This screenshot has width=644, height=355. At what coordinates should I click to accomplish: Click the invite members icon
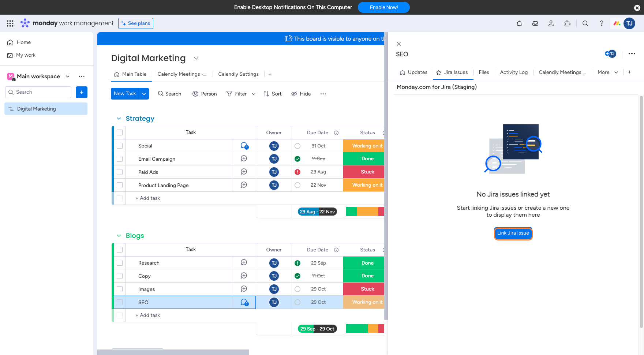coord(551,23)
